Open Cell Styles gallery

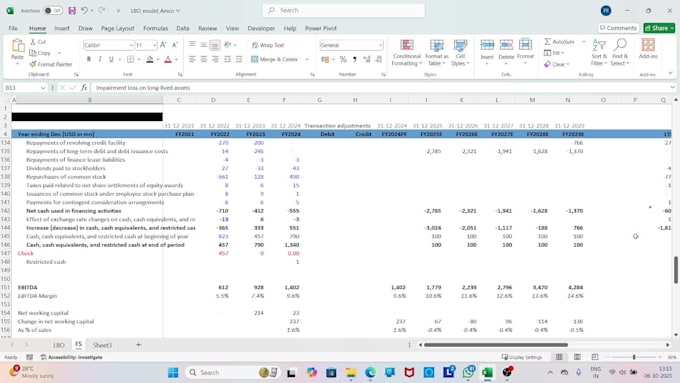click(460, 53)
